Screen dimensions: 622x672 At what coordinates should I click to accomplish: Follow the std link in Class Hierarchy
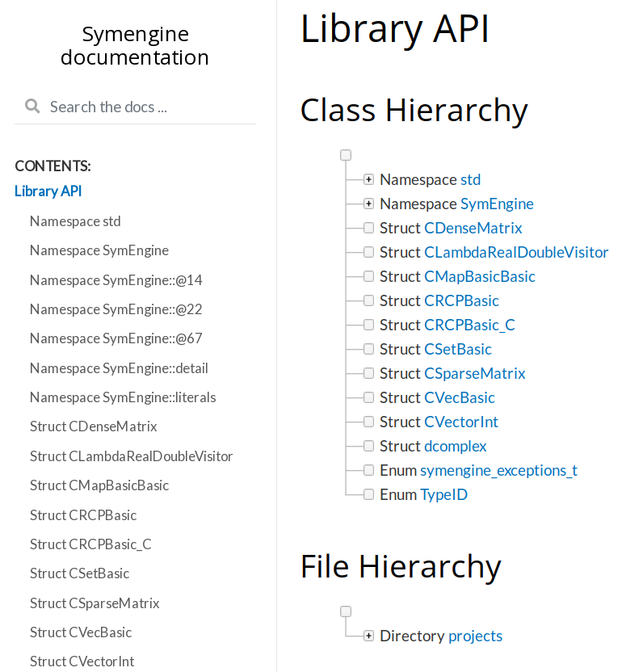[x=470, y=179]
